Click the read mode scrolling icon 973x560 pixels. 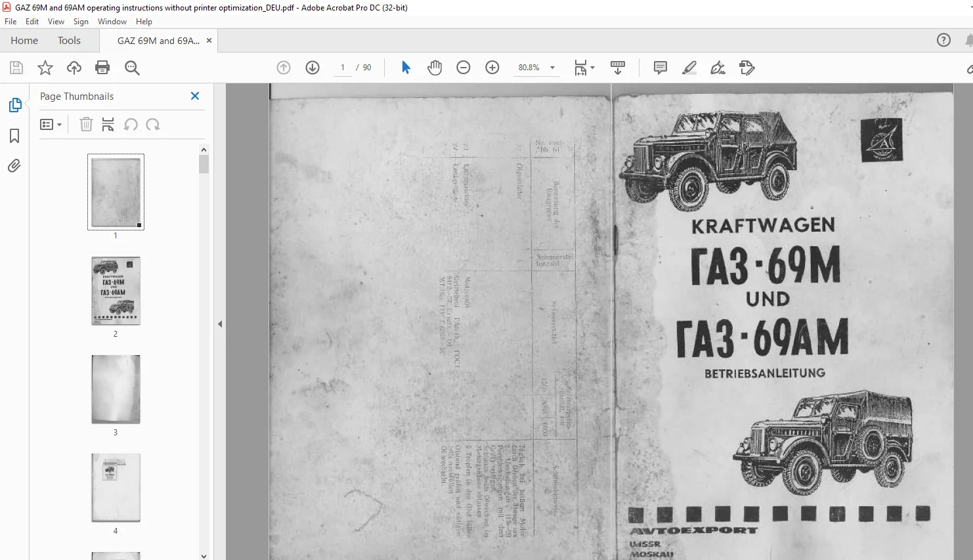click(618, 68)
